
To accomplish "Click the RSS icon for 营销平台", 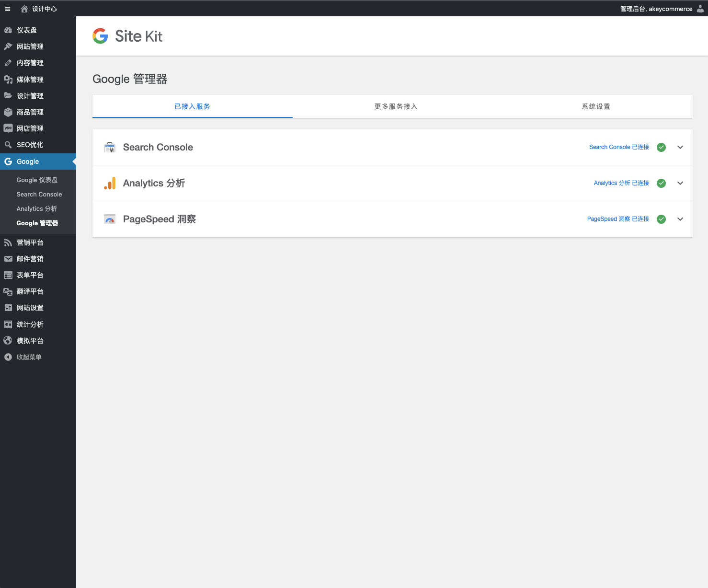I will [8, 242].
